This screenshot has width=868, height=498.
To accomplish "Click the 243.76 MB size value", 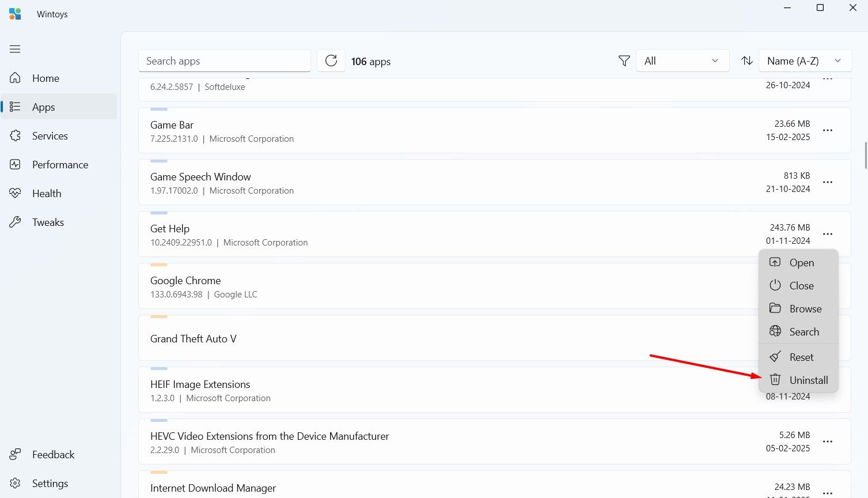I will click(790, 228).
